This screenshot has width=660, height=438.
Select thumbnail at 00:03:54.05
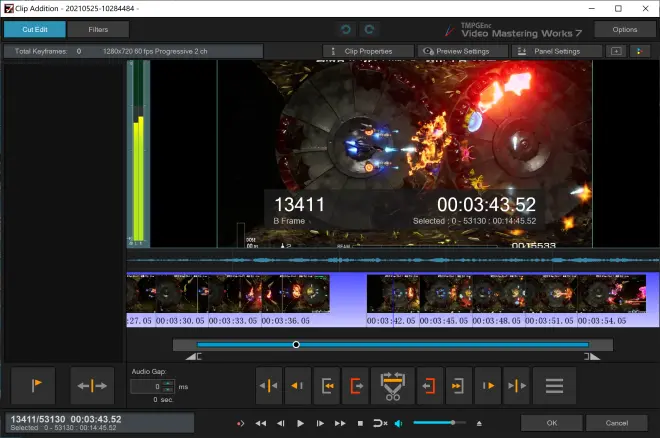(611, 293)
